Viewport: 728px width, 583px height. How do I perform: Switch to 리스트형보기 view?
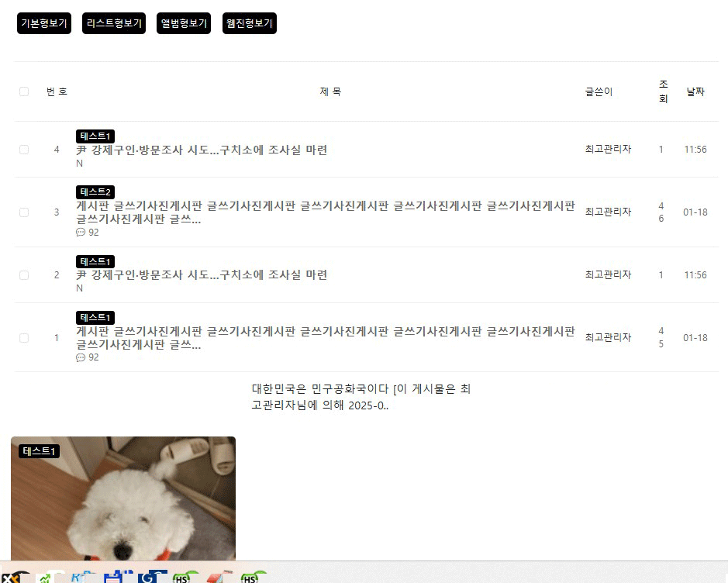[x=114, y=23]
